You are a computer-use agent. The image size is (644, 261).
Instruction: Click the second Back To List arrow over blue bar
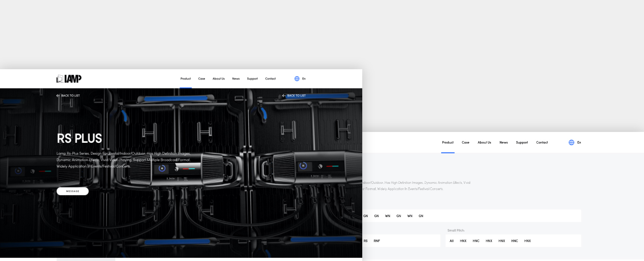point(284,96)
